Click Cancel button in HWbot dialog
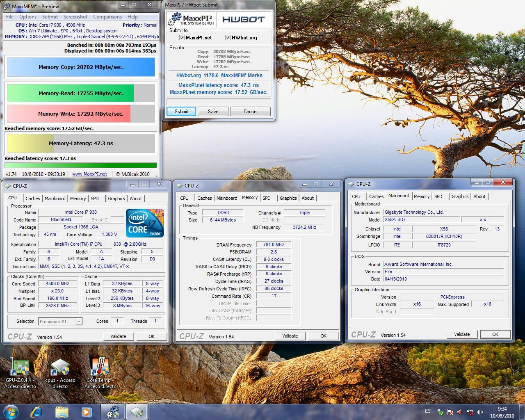 251,112
